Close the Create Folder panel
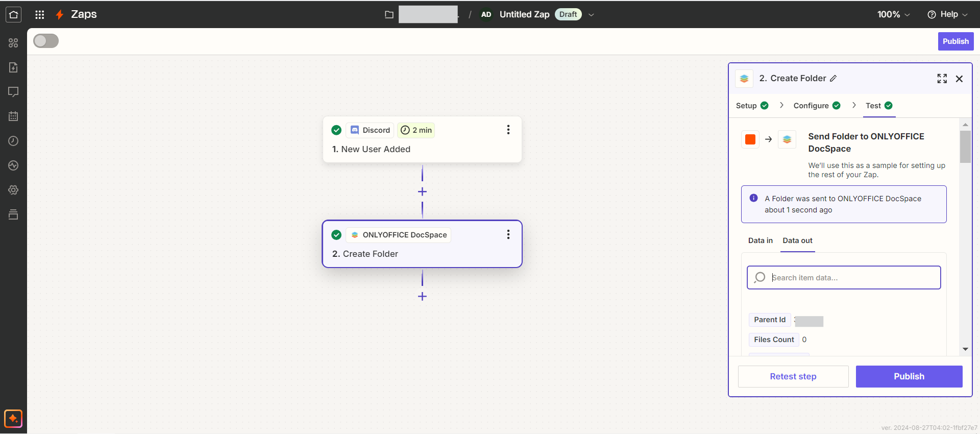Viewport: 980px width, 434px height. tap(959, 79)
